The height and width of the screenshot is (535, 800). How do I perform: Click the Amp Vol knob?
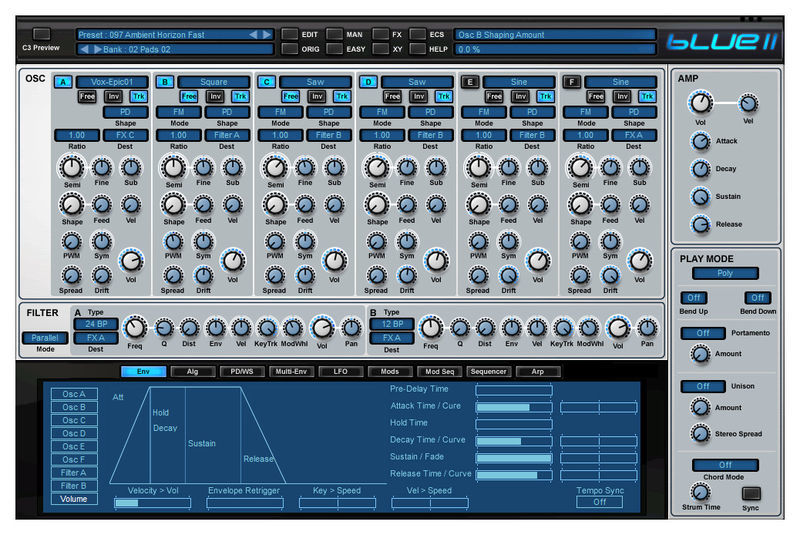[x=701, y=103]
